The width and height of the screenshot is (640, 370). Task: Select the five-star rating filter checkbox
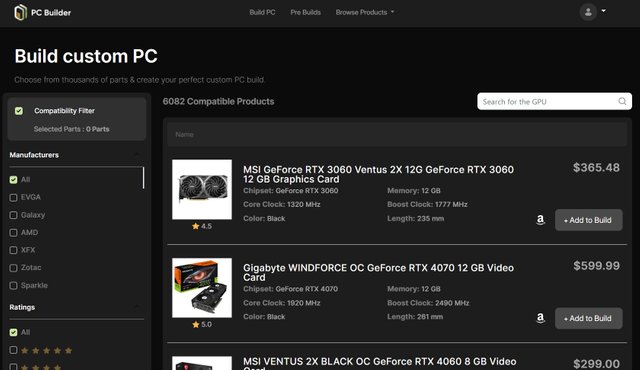tap(13, 350)
